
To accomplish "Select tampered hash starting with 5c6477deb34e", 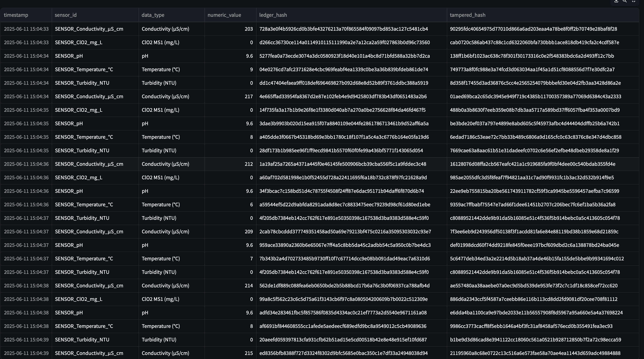I will click(543, 258).
